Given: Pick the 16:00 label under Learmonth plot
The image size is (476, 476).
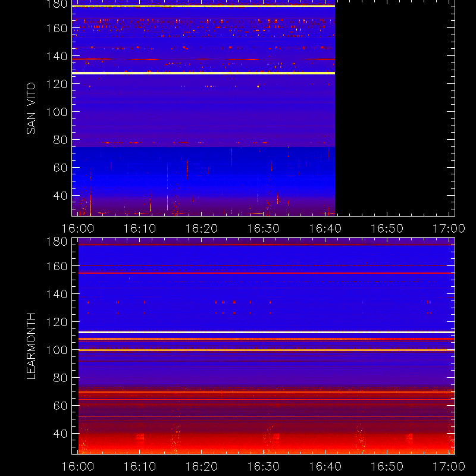Looking at the screenshot, I should pos(78,466).
